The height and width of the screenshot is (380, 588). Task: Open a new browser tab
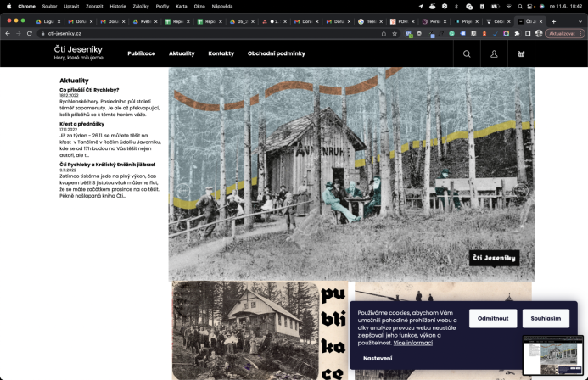click(x=553, y=21)
